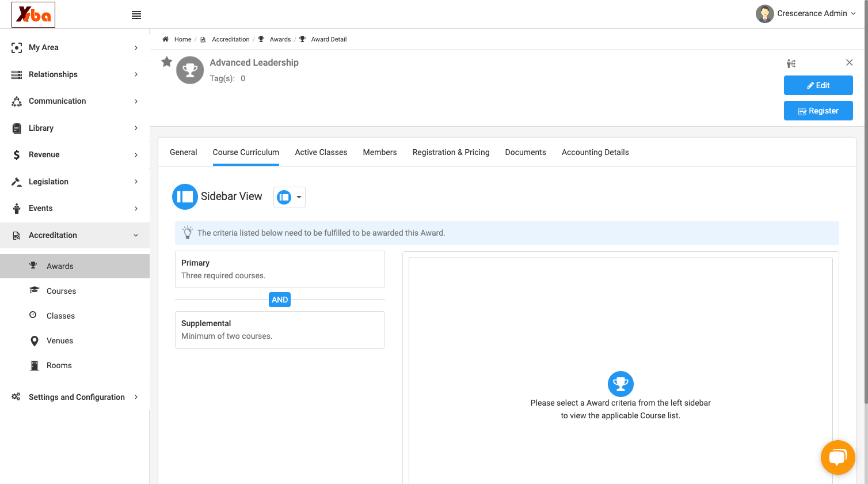Collapse the Accreditation menu chevron
Image resolution: width=868 pixels, height=484 pixels.
tap(136, 235)
